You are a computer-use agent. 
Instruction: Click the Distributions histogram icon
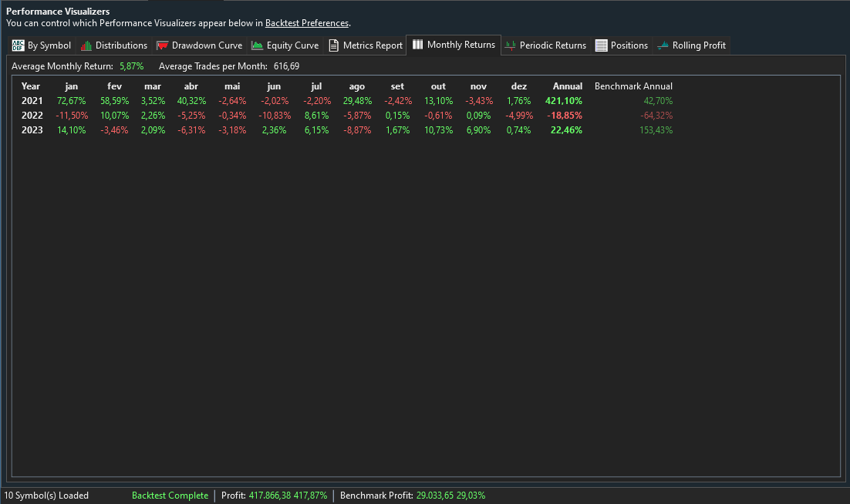tap(86, 45)
